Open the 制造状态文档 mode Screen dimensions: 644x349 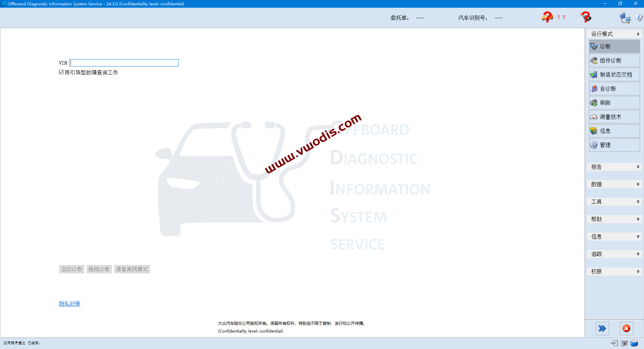point(614,74)
